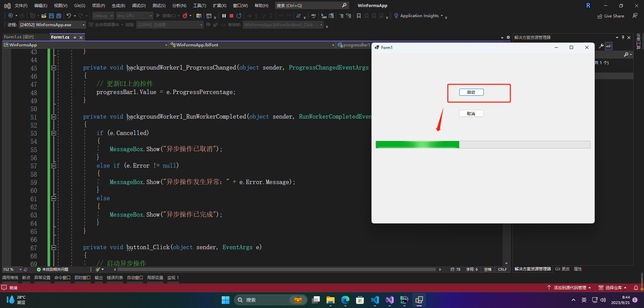Open VS Code from the taskbar
Screen dimensions: 644x308
click(375, 300)
